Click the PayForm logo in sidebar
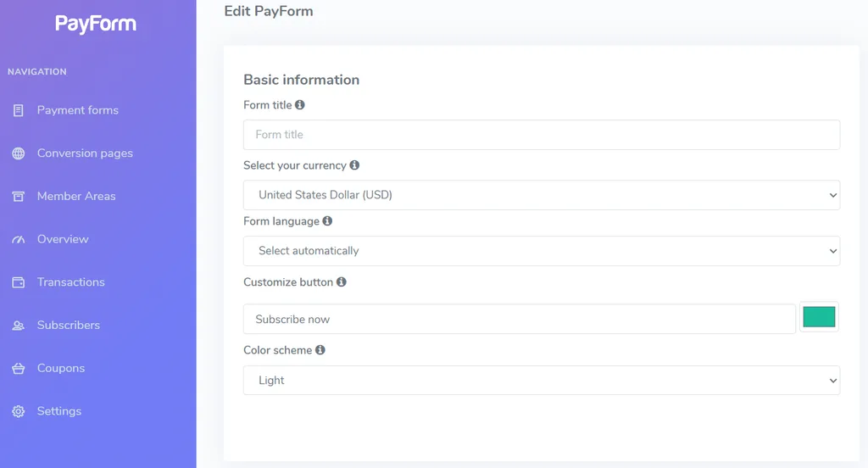Image resolution: width=868 pixels, height=468 pixels. pos(96,24)
